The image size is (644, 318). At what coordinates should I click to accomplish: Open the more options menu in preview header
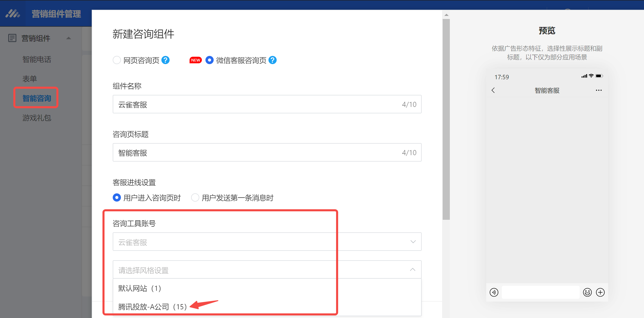point(599,90)
